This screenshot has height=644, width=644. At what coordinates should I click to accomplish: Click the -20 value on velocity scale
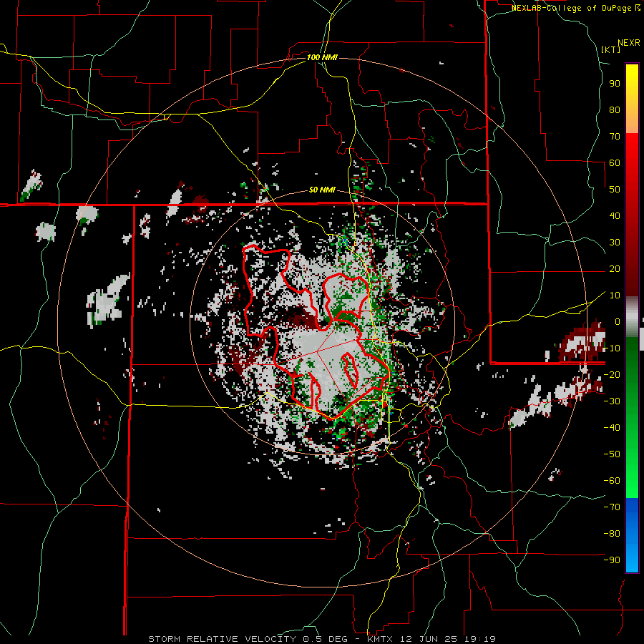(x=612, y=375)
